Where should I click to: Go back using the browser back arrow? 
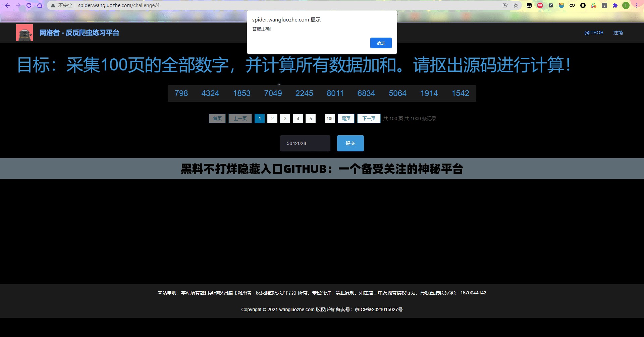click(x=7, y=5)
